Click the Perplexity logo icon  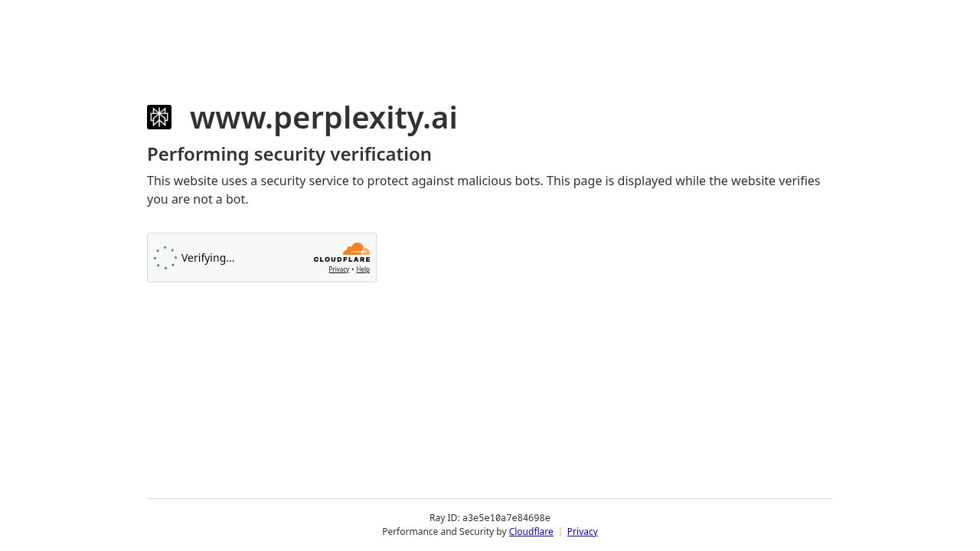(159, 117)
